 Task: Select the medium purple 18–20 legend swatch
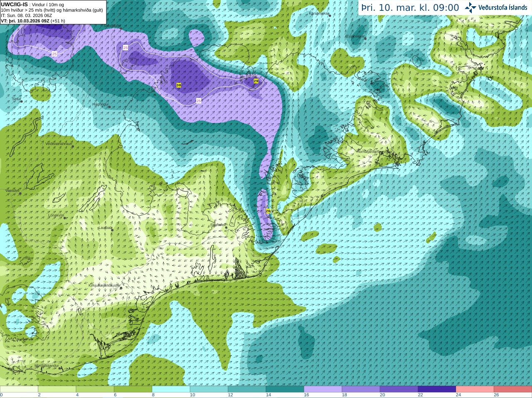coord(361,389)
